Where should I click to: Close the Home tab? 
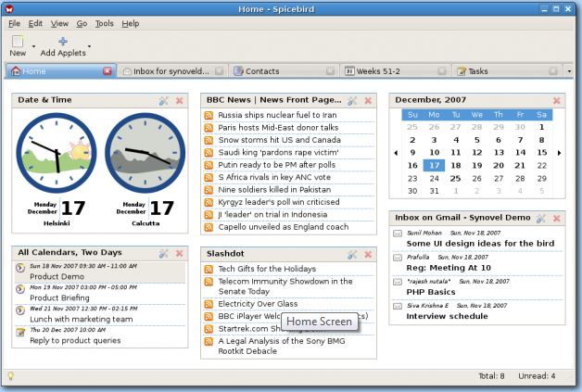tap(108, 71)
